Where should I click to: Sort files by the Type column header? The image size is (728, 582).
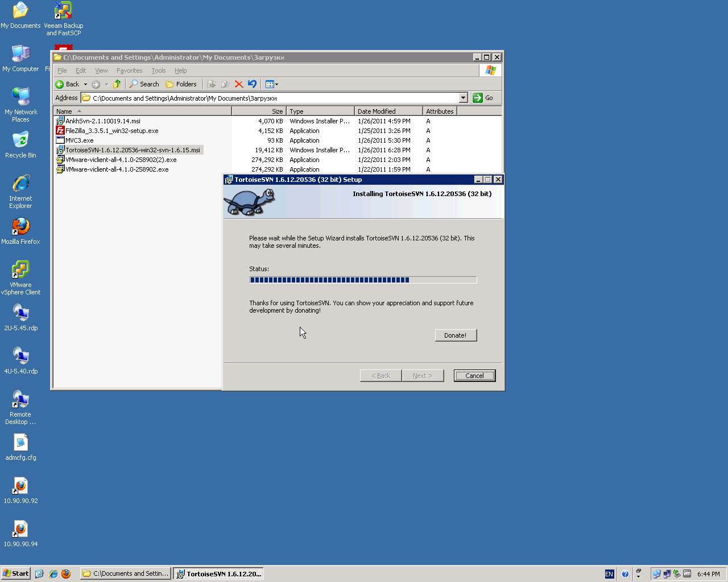(x=320, y=111)
